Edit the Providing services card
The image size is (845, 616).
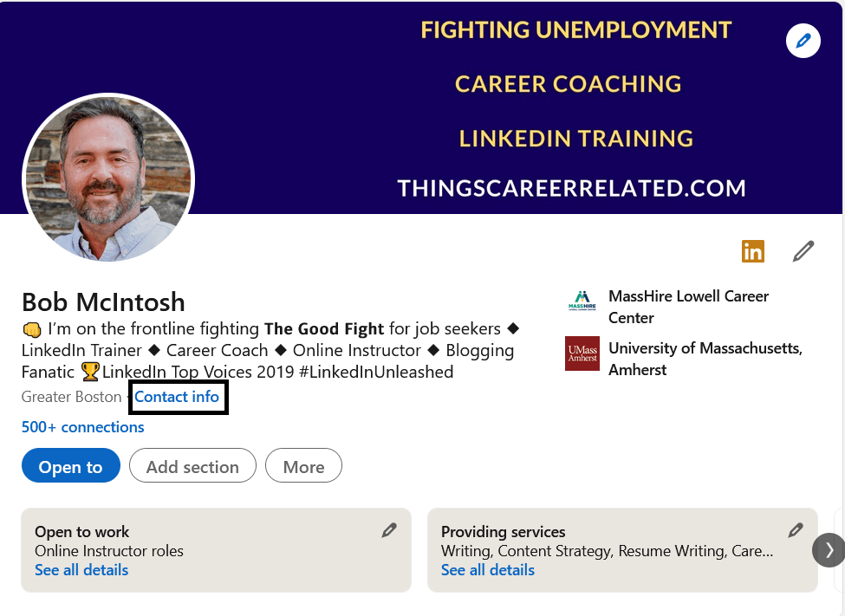(796, 530)
